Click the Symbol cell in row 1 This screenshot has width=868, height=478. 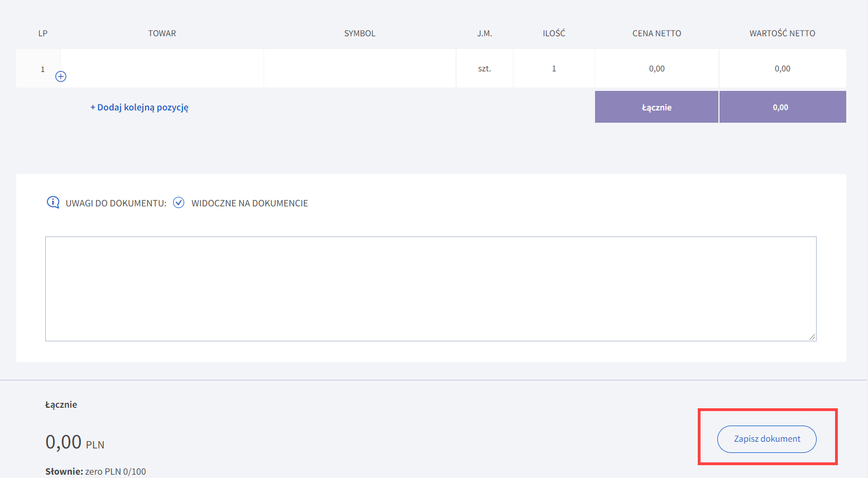click(x=360, y=69)
